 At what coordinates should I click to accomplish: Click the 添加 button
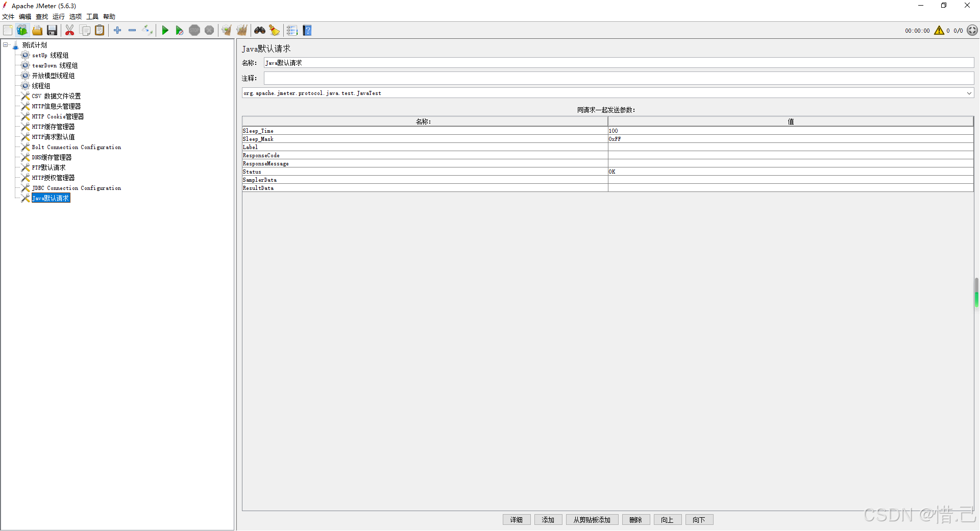(x=548, y=520)
